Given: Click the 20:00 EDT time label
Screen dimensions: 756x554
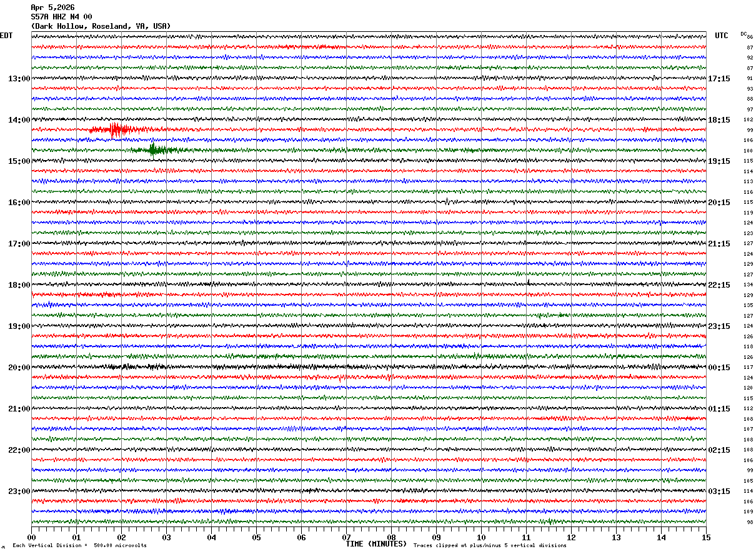Looking at the screenshot, I should click(x=19, y=368).
